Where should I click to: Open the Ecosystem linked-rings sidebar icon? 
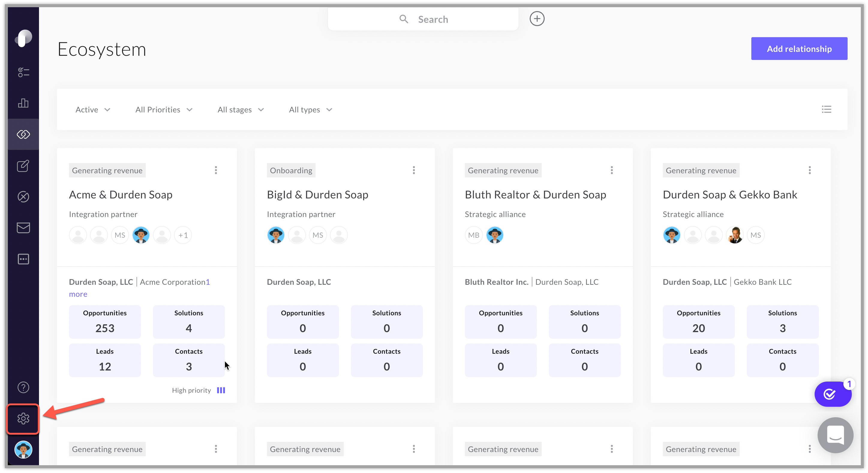pyautogui.click(x=23, y=134)
